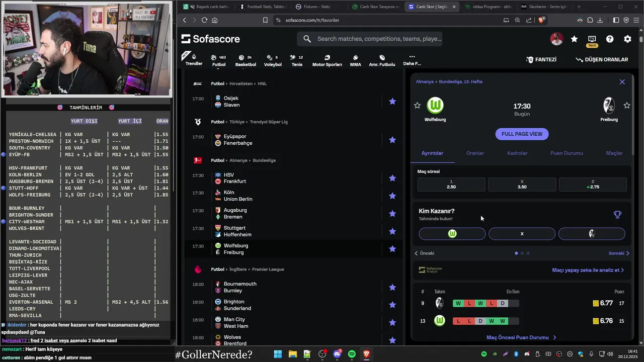Select Futbol sport category
644x362 pixels.
click(x=219, y=60)
